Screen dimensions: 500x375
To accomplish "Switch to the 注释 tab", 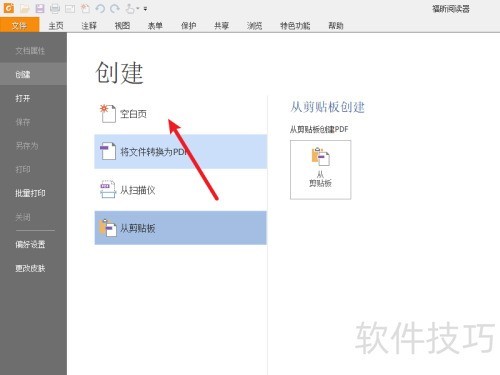I will click(x=89, y=26).
